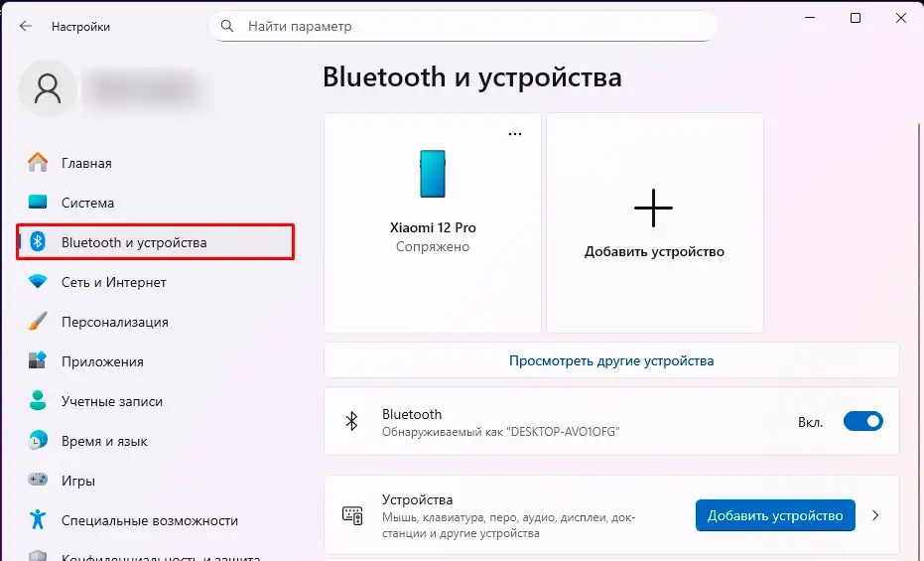924x561 pixels.
Task: Click the keyboard icon in Устройства row
Action: (352, 515)
